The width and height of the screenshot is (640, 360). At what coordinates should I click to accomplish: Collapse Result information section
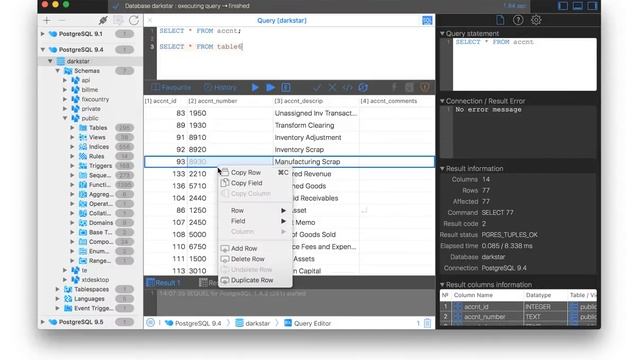click(x=442, y=168)
